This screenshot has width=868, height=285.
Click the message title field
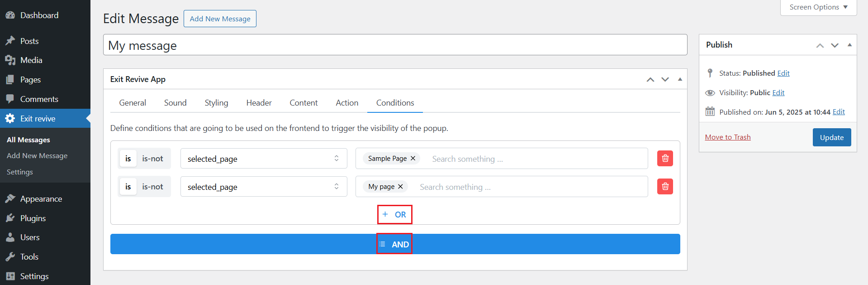click(395, 45)
